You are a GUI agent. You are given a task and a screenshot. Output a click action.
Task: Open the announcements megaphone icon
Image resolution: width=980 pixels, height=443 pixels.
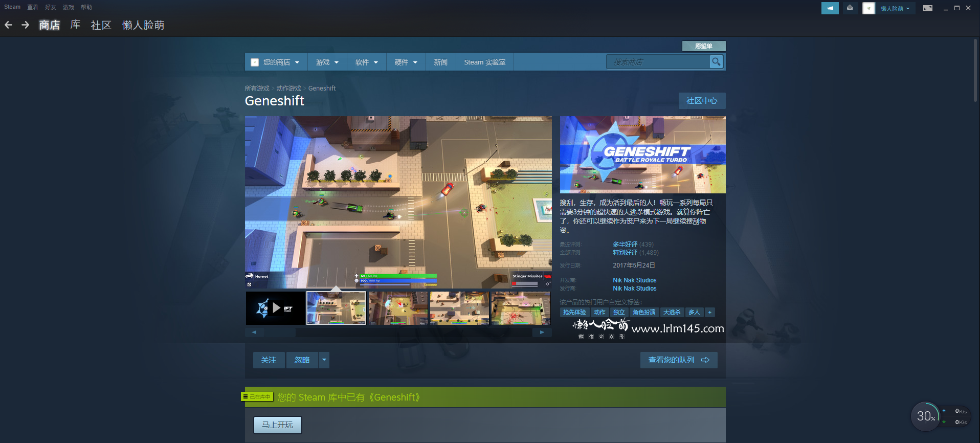[x=830, y=8]
